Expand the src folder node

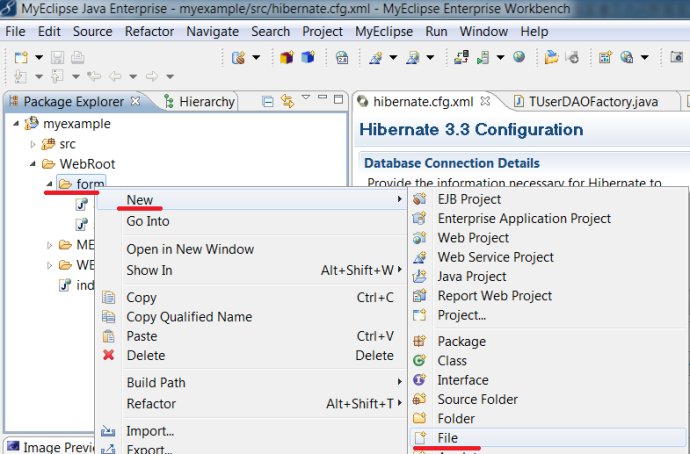click(33, 144)
